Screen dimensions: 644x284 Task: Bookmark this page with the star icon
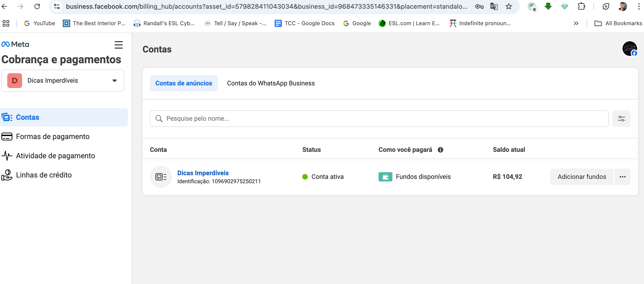coord(509,6)
